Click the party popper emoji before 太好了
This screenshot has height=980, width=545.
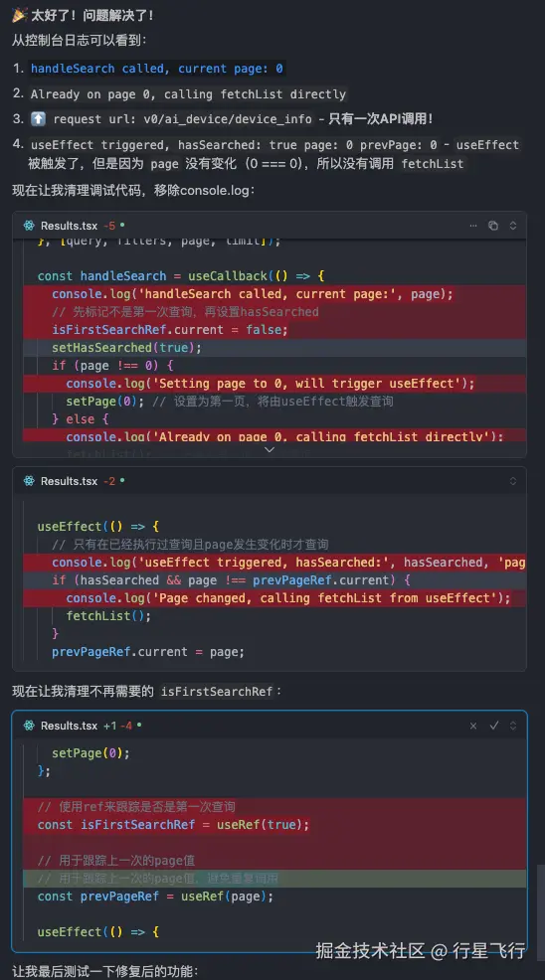click(x=20, y=15)
